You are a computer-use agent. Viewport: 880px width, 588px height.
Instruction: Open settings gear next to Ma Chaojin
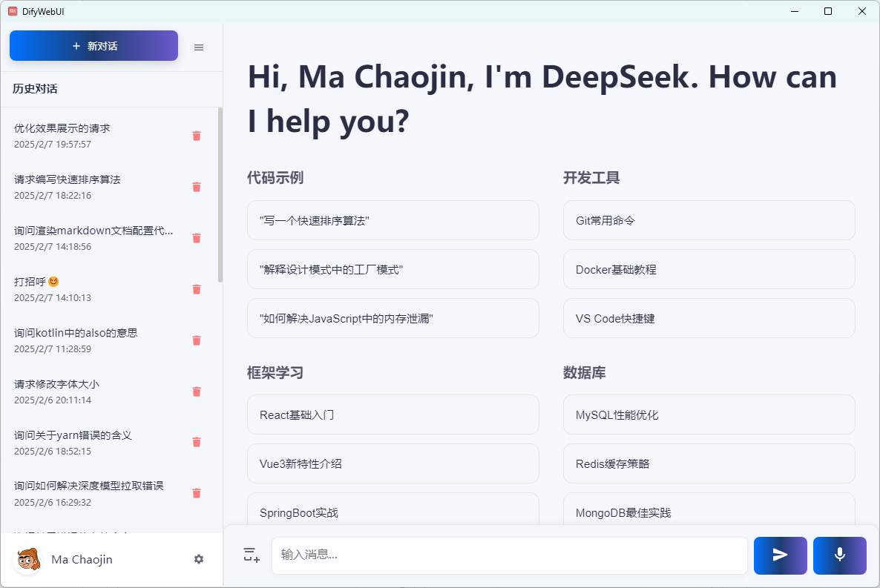click(x=199, y=559)
